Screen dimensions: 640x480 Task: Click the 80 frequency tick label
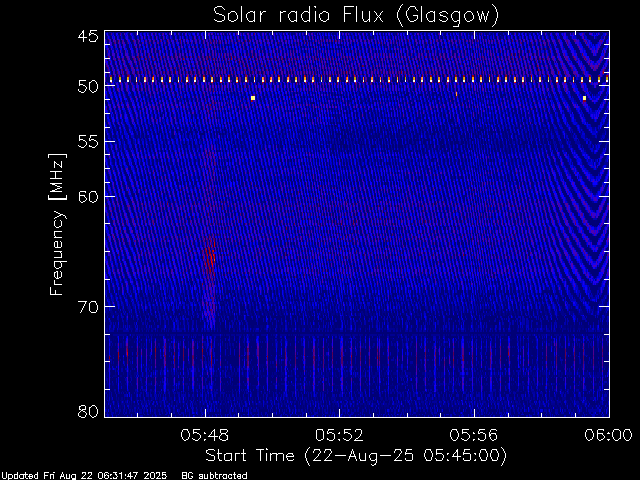coord(88,411)
